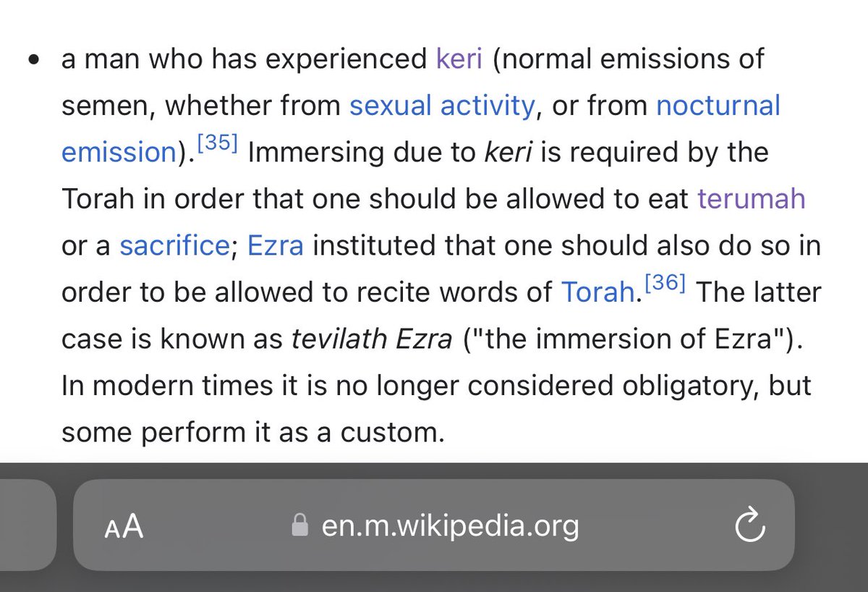Open the Ezra article link
Image resolution: width=868 pixels, height=592 pixels.
[x=276, y=246]
